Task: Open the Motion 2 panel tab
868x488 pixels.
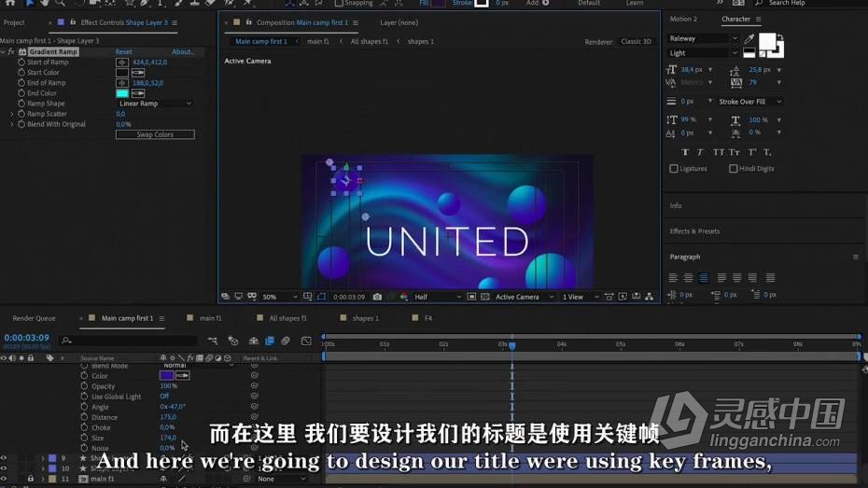Action: 683,19
